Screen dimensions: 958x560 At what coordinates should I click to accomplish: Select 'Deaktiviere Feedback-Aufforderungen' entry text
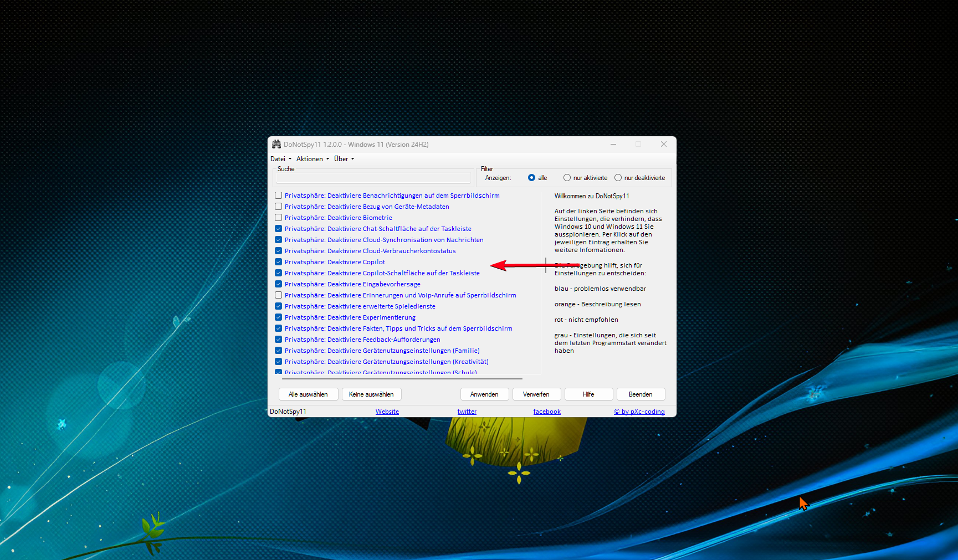[x=362, y=340]
